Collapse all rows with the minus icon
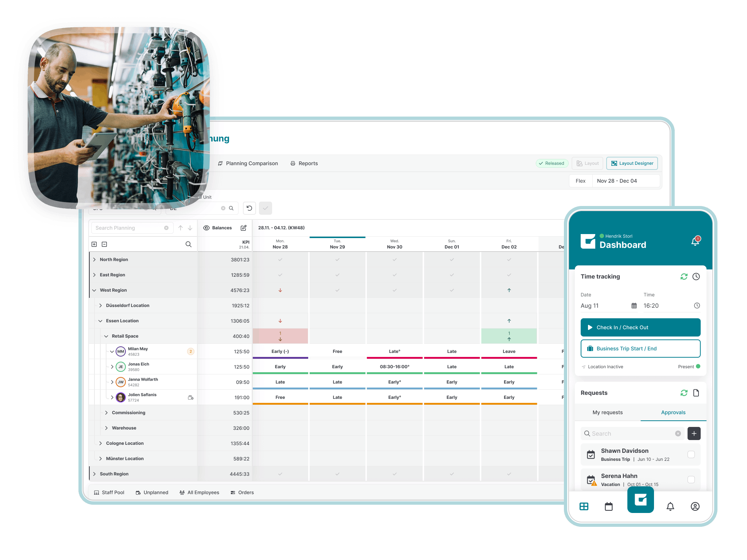Image resolution: width=747 pixels, height=560 pixels. pos(105,244)
